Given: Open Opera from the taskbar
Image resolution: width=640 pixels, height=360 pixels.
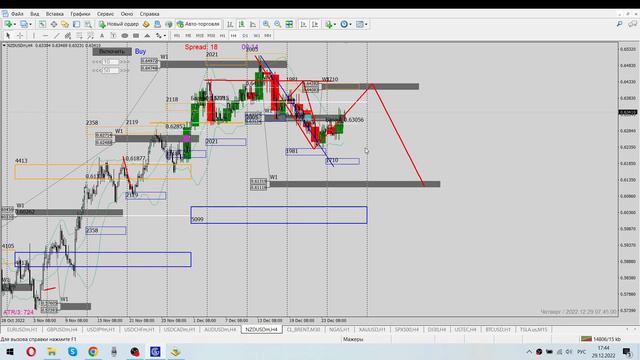Looking at the screenshot, I should [31, 351].
